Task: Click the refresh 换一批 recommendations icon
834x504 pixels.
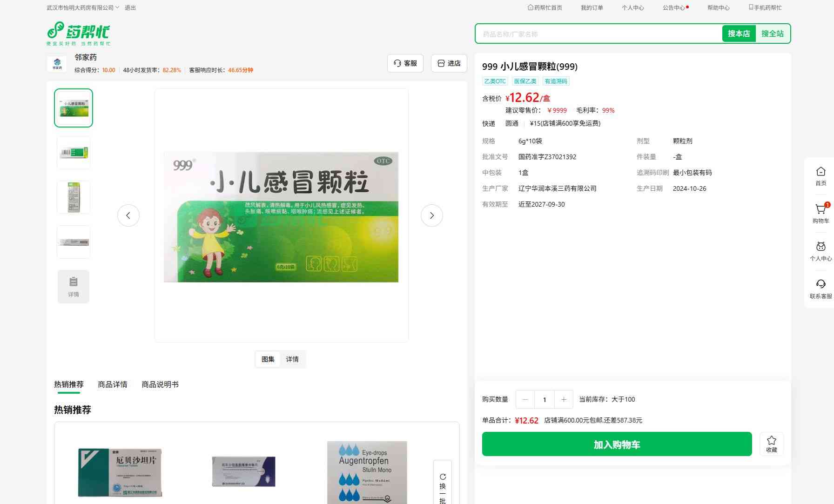Action: coord(443,477)
